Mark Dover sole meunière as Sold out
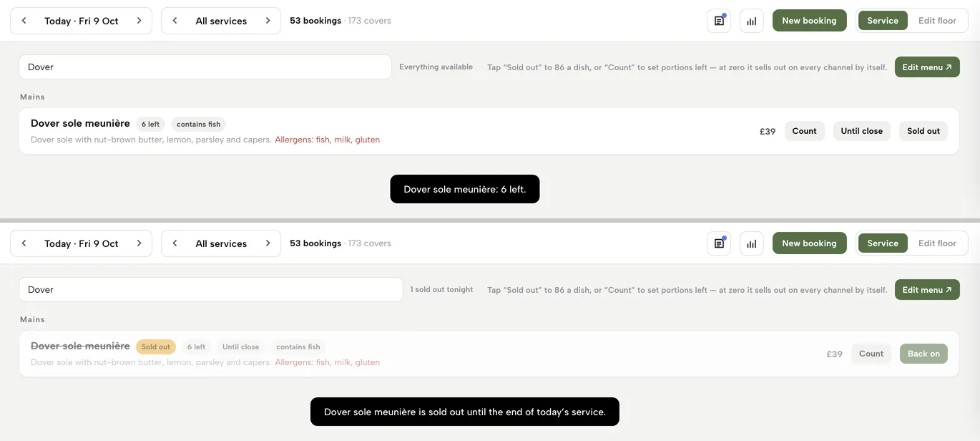 (x=923, y=131)
